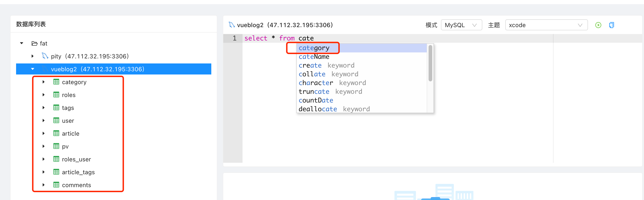Click the table icon for article_tags

[x=56, y=172]
